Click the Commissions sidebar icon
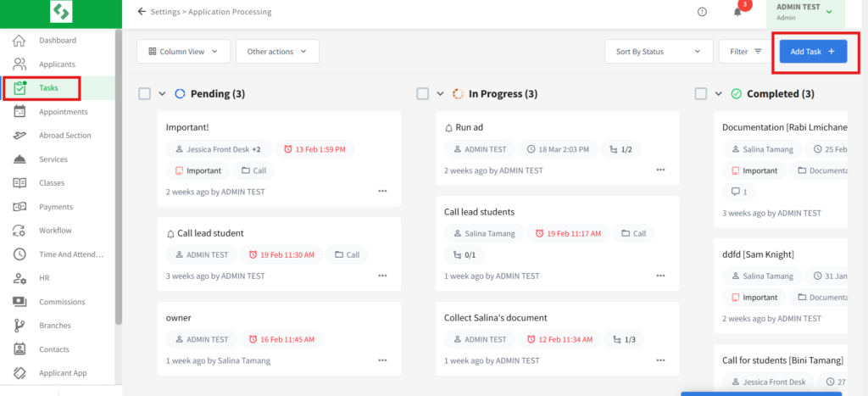868x396 pixels. (x=20, y=302)
